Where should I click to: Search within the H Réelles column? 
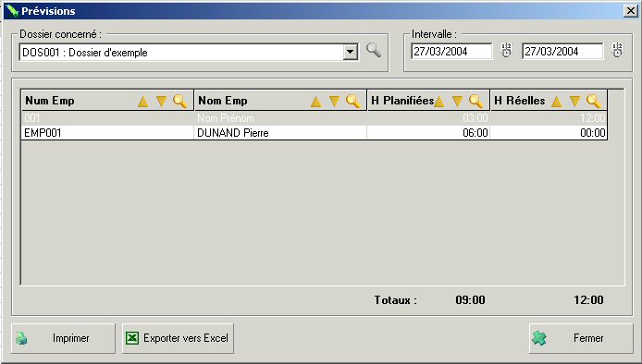tap(594, 101)
